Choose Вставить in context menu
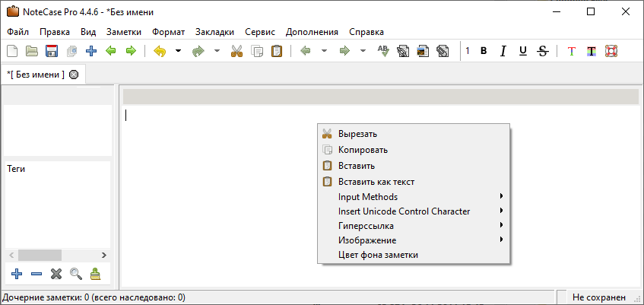This screenshot has height=305, width=644. pos(414,166)
